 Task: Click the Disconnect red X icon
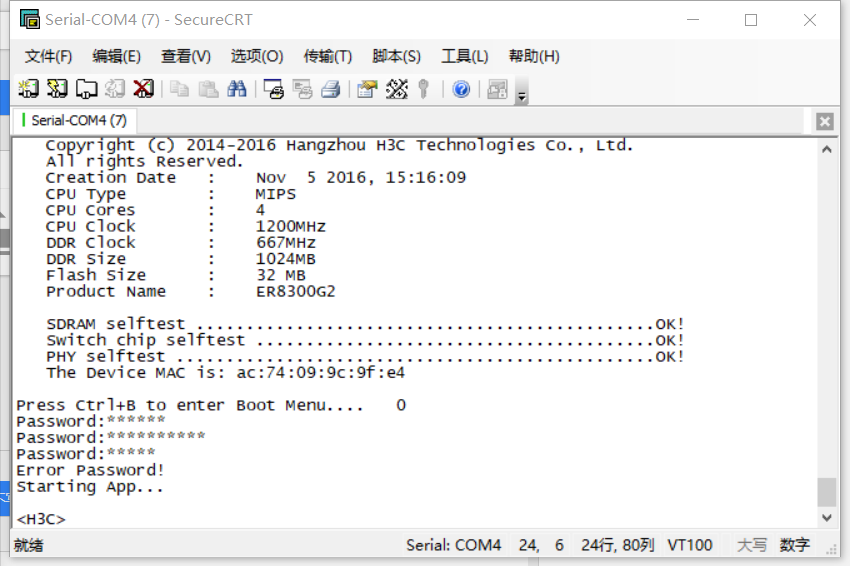[144, 88]
